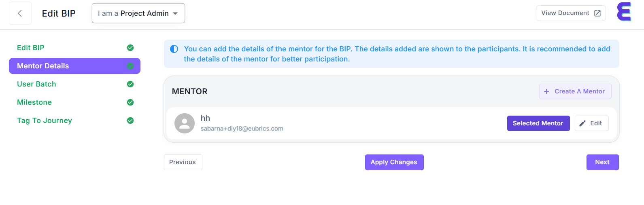Click the Eubrics logo icon
This screenshot has width=644, height=205.
pyautogui.click(x=624, y=11)
